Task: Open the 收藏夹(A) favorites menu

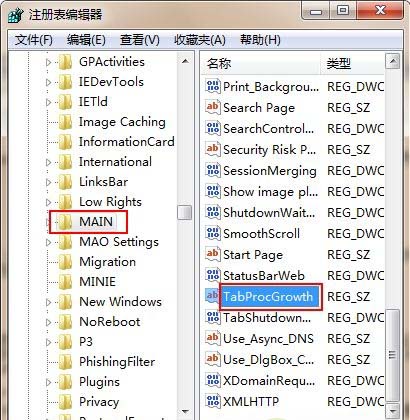Action: point(200,40)
